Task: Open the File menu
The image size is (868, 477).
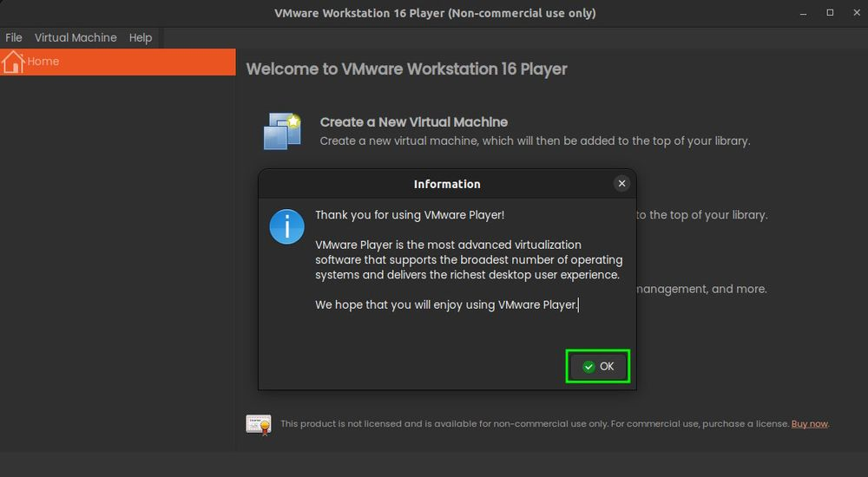Action: tap(14, 38)
